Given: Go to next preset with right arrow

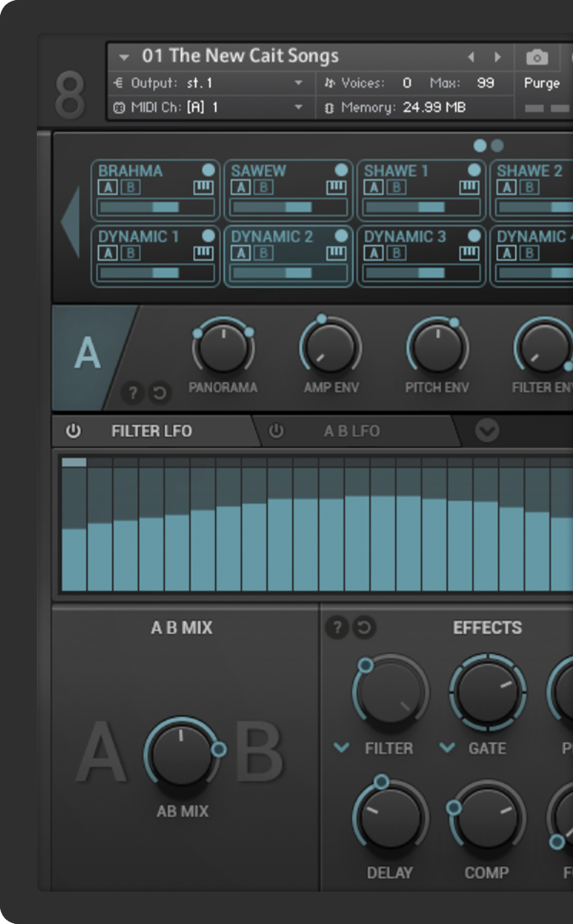Looking at the screenshot, I should [498, 57].
